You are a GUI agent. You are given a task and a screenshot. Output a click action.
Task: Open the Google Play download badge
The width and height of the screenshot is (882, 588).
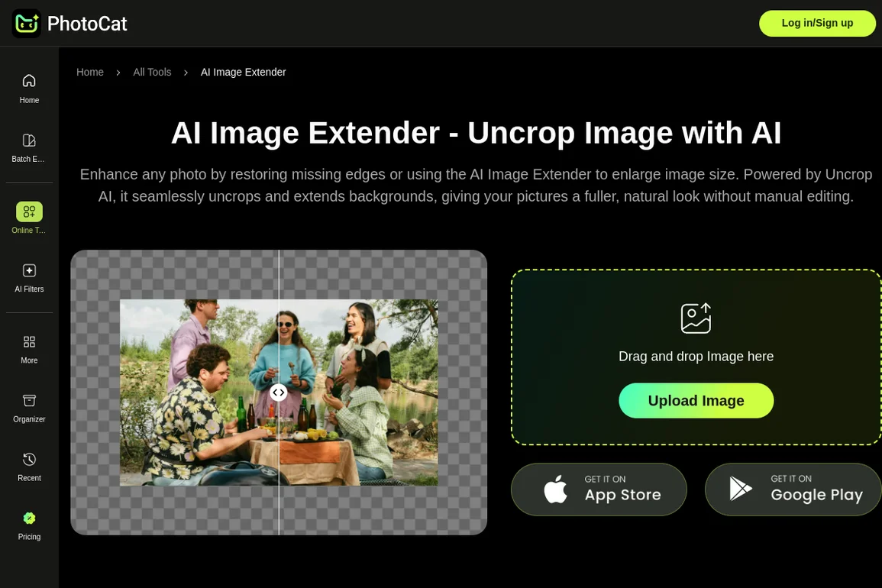coord(793,489)
